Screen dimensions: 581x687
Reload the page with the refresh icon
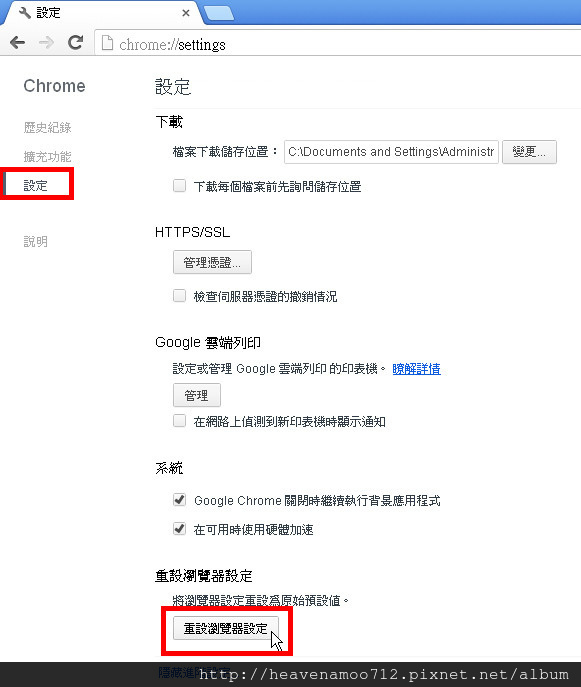pyautogui.click(x=76, y=42)
